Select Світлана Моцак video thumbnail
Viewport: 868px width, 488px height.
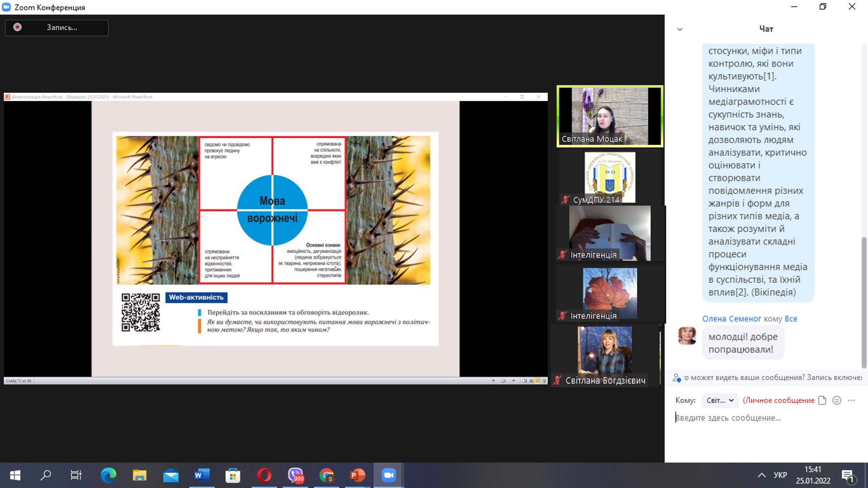coord(610,116)
